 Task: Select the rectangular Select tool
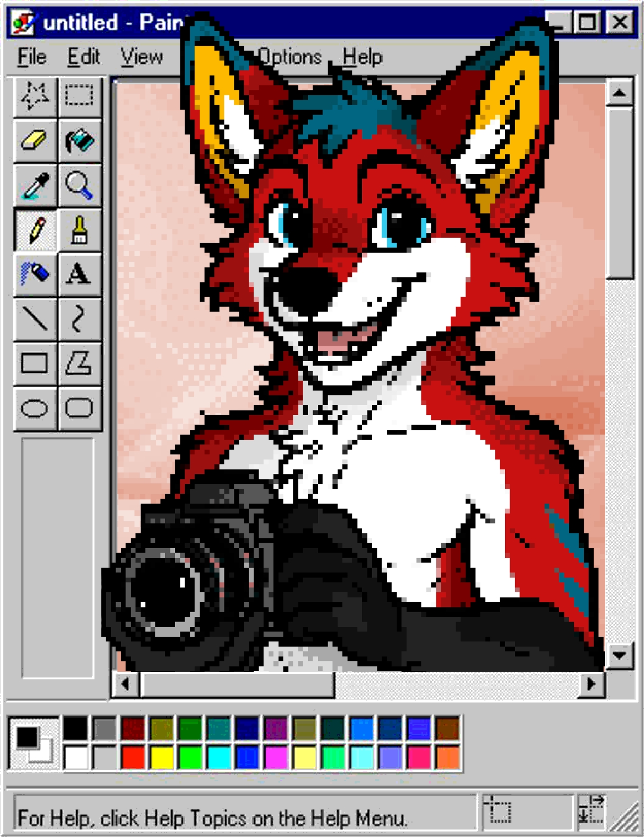[x=79, y=96]
